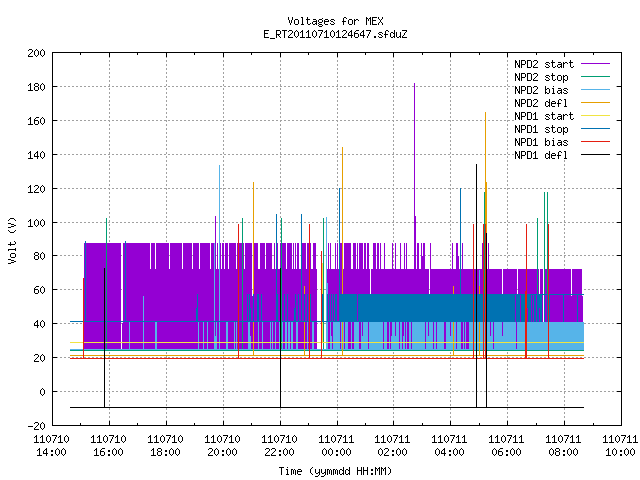640x480 pixels.
Task: Click the NPD1 start yellow legend line
Action: click(595, 116)
